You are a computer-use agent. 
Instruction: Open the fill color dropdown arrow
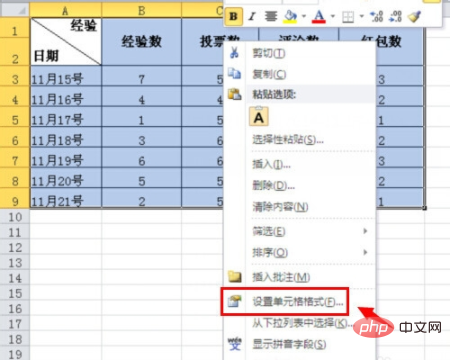[x=304, y=16]
